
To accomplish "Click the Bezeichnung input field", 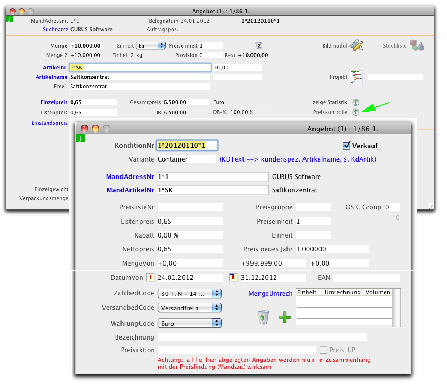I will point(262,337).
